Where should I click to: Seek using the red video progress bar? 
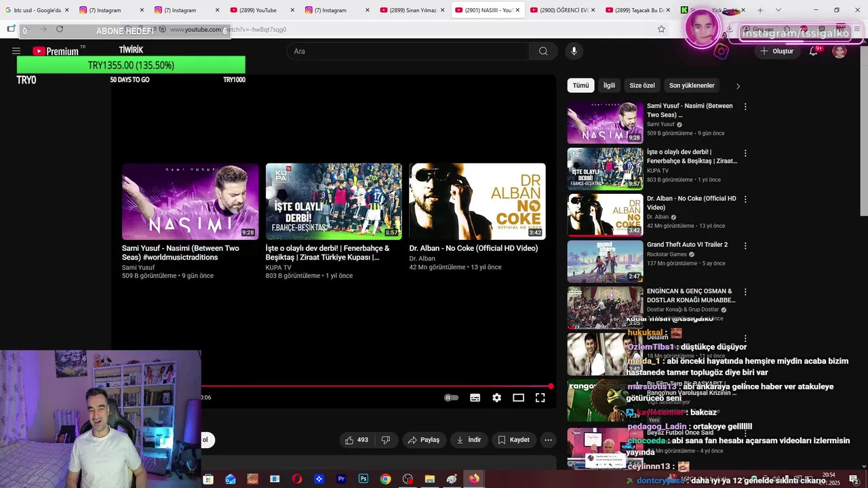pyautogui.click(x=377, y=386)
